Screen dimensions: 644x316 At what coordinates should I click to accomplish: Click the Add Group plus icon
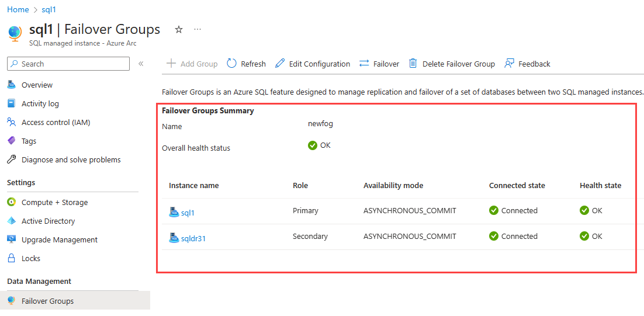coord(171,64)
